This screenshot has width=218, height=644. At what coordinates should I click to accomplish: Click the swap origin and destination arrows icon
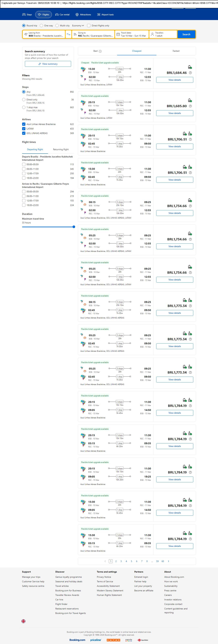69,34
